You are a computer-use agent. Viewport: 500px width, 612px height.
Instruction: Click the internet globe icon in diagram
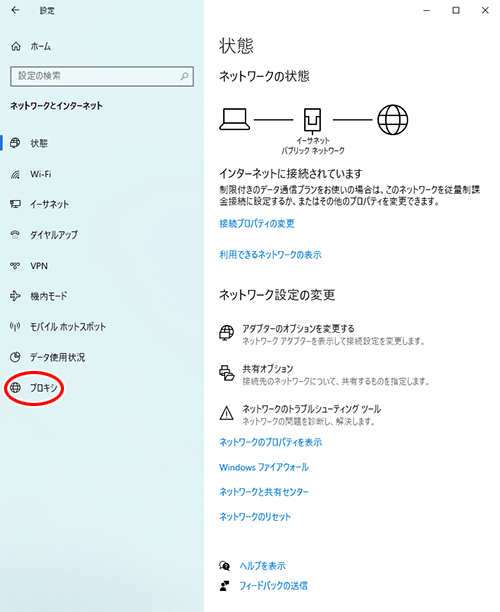click(x=393, y=119)
